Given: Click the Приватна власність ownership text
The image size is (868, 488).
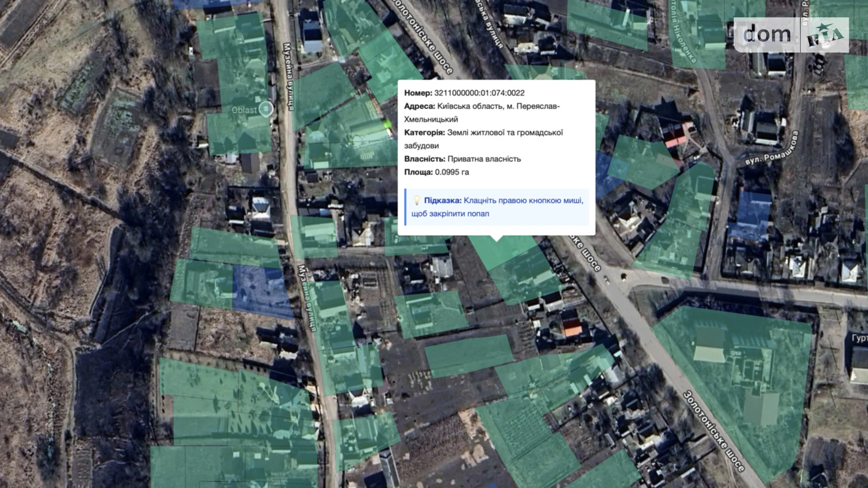Looking at the screenshot, I should 484,159.
